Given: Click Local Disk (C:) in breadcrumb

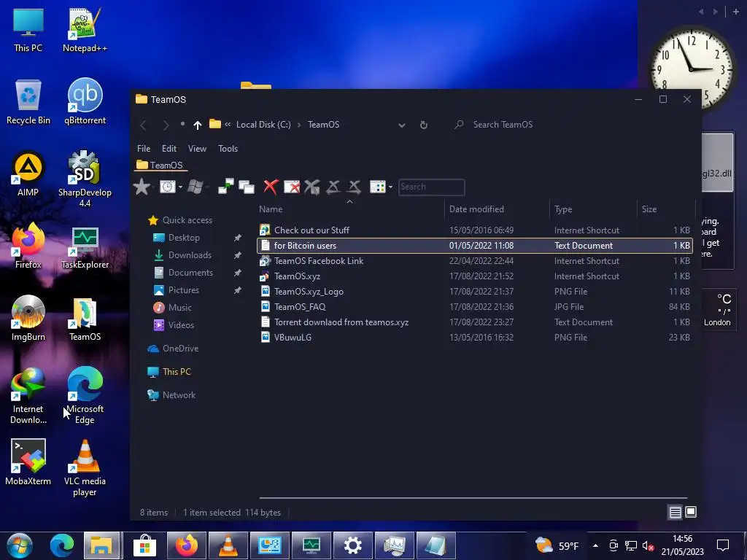Looking at the screenshot, I should (263, 125).
